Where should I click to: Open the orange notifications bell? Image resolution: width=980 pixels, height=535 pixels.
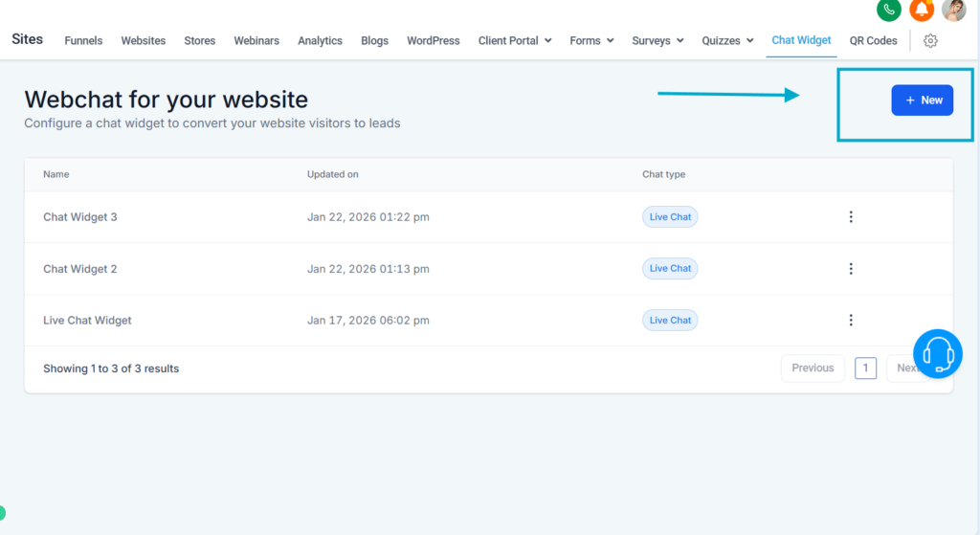(922, 10)
